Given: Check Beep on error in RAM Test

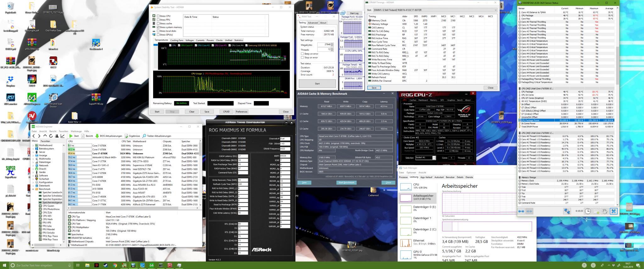Looking at the screenshot, I should [302, 54].
